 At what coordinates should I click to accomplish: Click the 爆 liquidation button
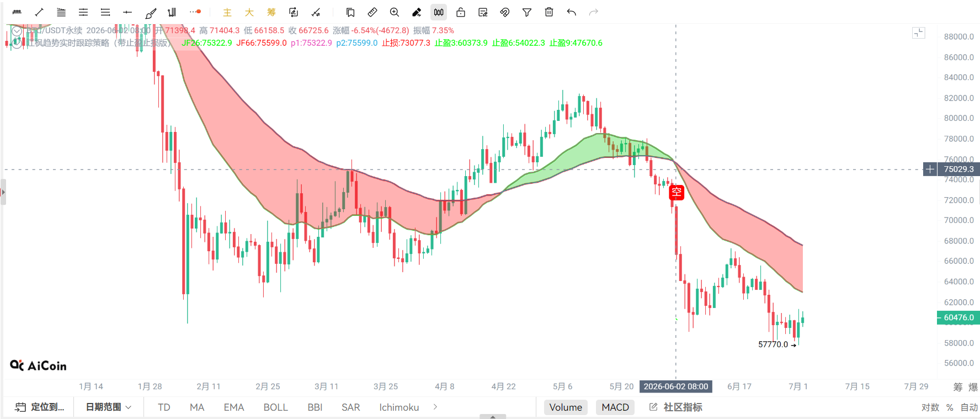coord(973,387)
